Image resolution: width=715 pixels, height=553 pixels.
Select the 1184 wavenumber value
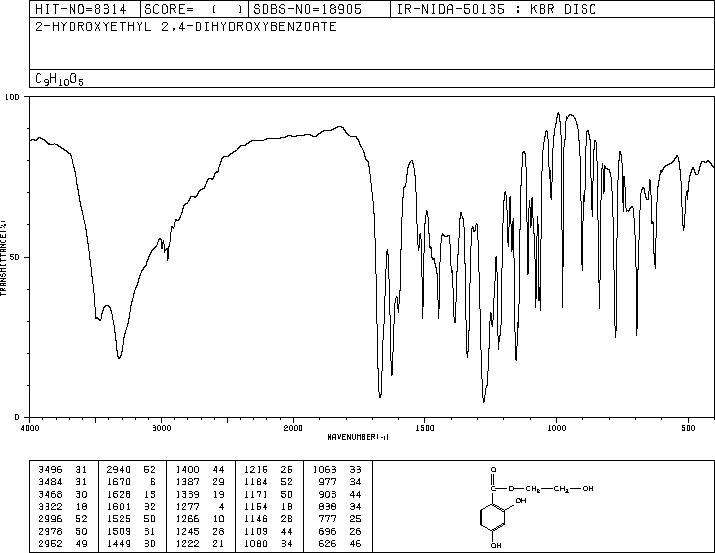tap(256, 482)
